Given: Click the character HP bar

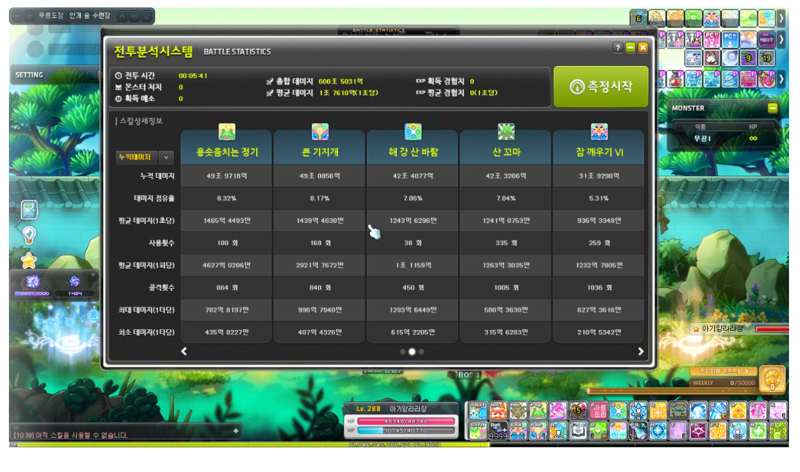Looking at the screenshot, I should [406, 421].
